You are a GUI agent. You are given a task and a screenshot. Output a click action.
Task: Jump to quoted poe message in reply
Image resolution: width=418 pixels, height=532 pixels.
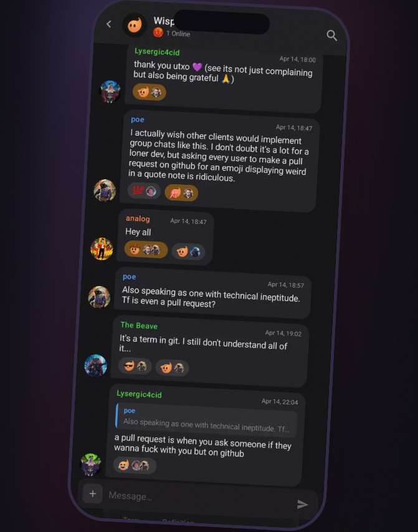[206, 421]
